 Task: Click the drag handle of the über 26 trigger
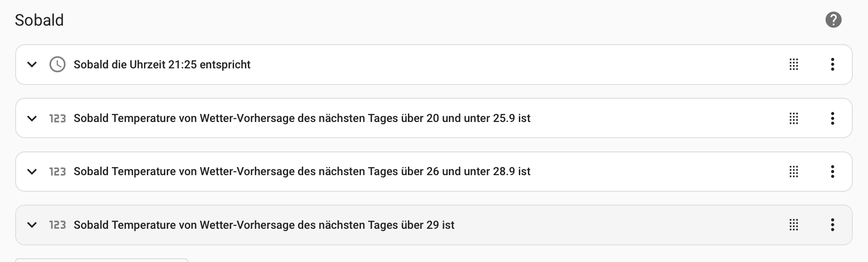tap(794, 172)
